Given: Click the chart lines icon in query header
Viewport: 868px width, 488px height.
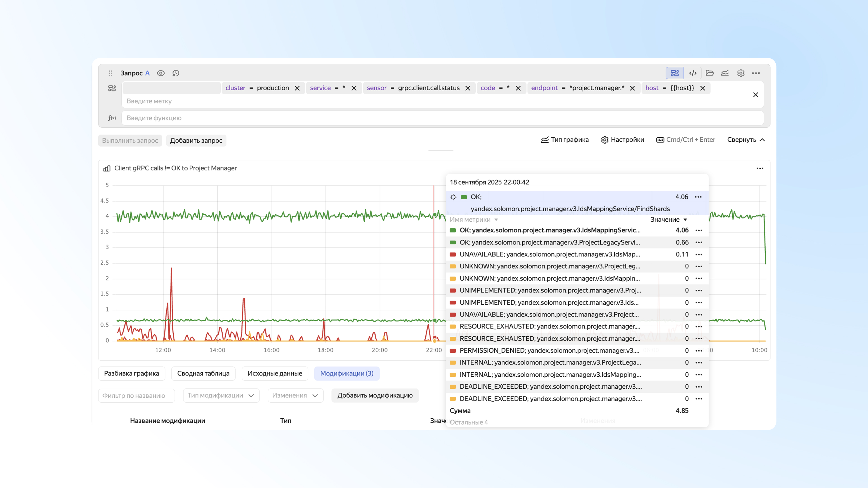Looking at the screenshot, I should (x=725, y=73).
